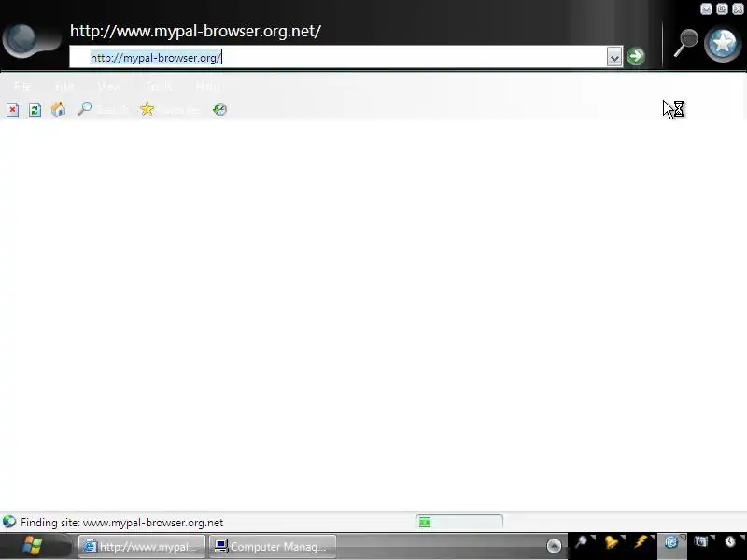Click the round back orb at top left
Screen dimensions: 747x560
tap(20, 40)
